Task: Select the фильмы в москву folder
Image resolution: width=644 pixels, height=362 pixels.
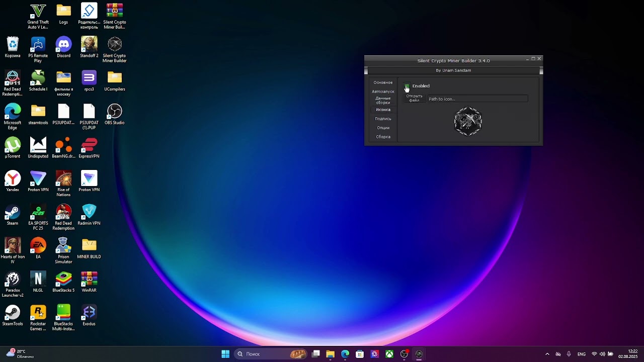Action: (x=63, y=83)
